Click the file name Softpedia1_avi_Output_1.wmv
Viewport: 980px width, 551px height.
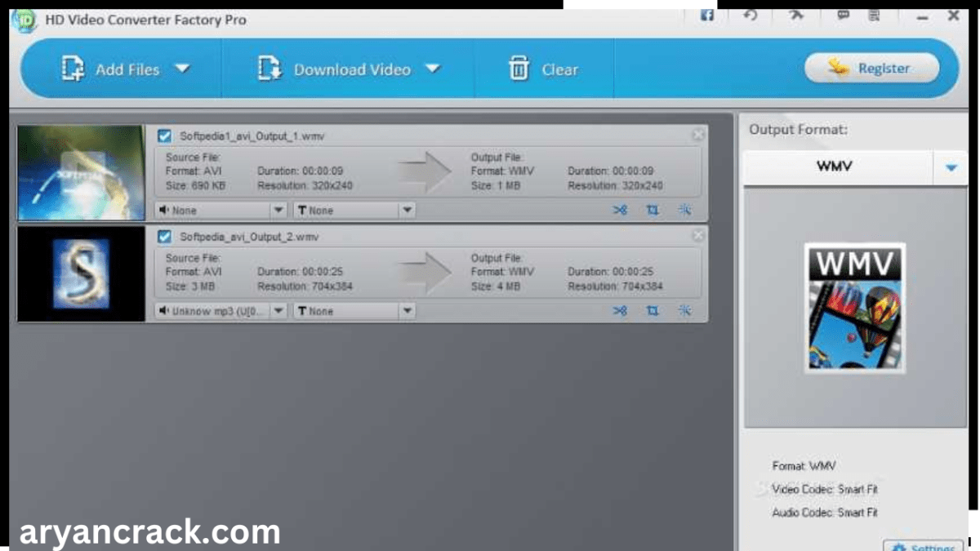252,136
